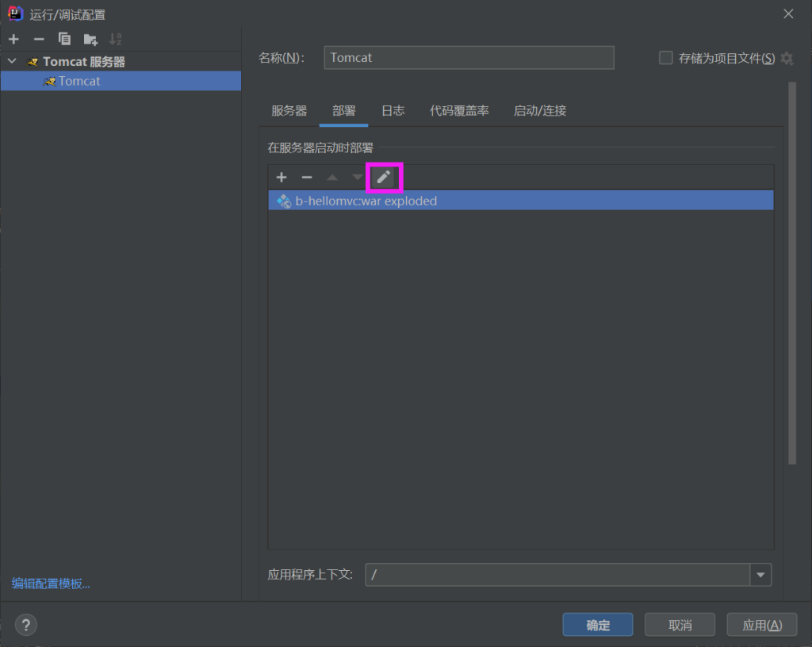The width and height of the screenshot is (812, 647).
Task: Open the 应用程序上下文 dropdown arrow
Action: point(761,575)
